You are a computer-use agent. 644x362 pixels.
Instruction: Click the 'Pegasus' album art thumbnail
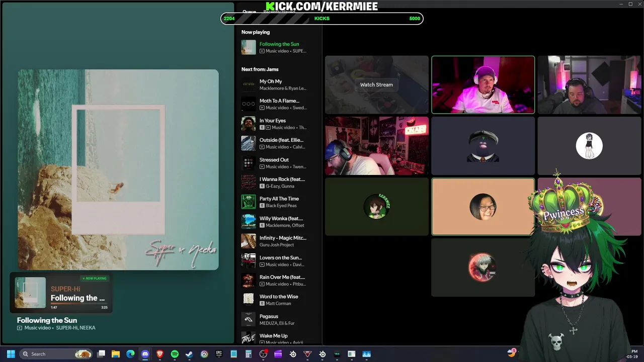coord(249,319)
